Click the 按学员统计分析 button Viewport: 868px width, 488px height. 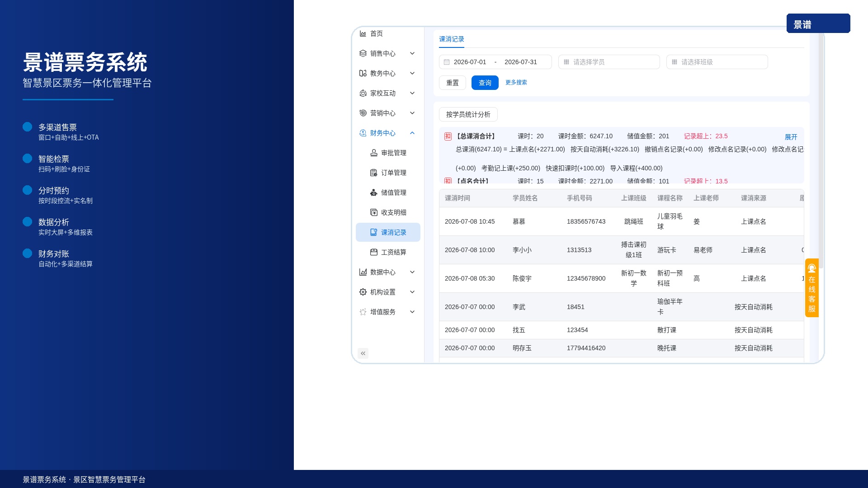pyautogui.click(x=468, y=114)
